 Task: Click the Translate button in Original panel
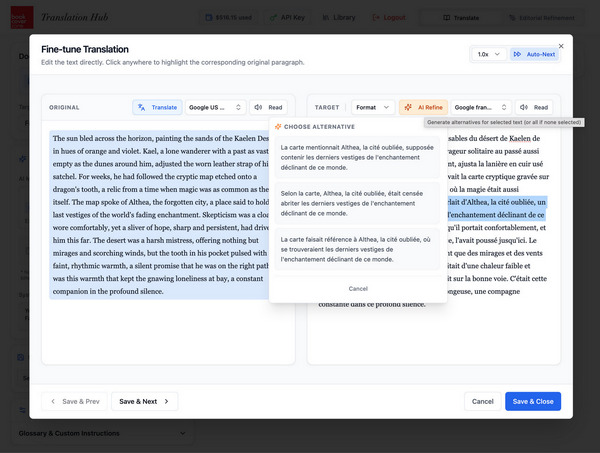pyautogui.click(x=157, y=108)
